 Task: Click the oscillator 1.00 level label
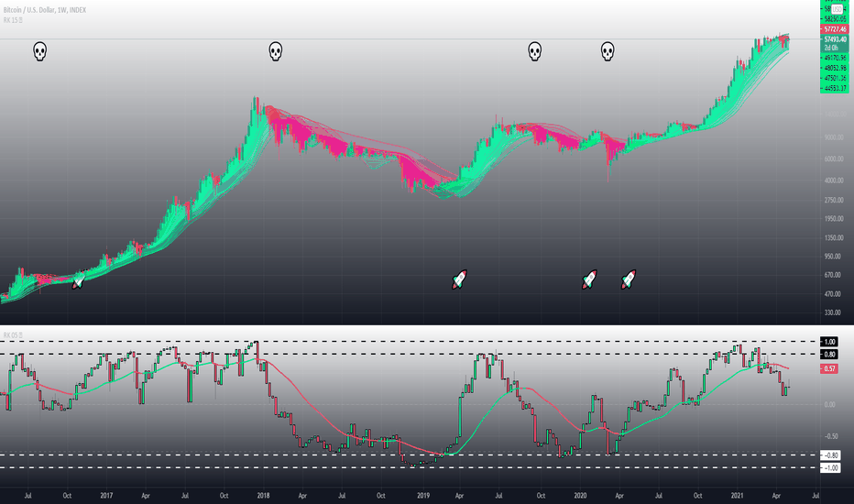[829, 342]
